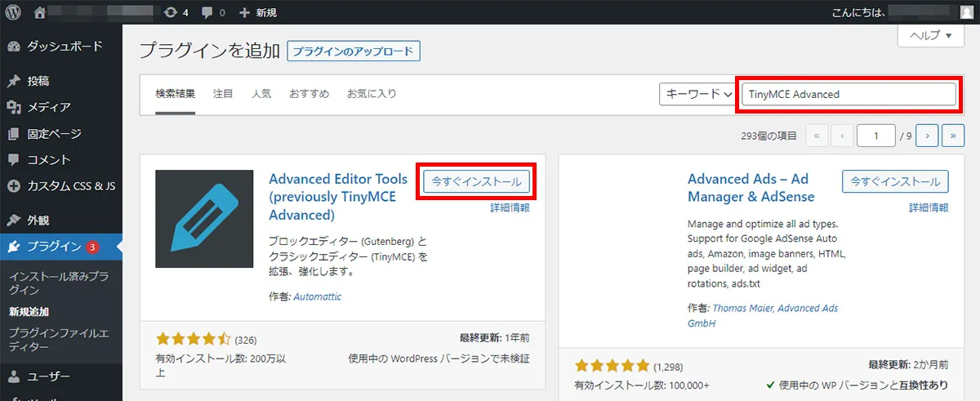Click the person icon beside ユーザー
This screenshot has height=401, width=980.
(13, 376)
